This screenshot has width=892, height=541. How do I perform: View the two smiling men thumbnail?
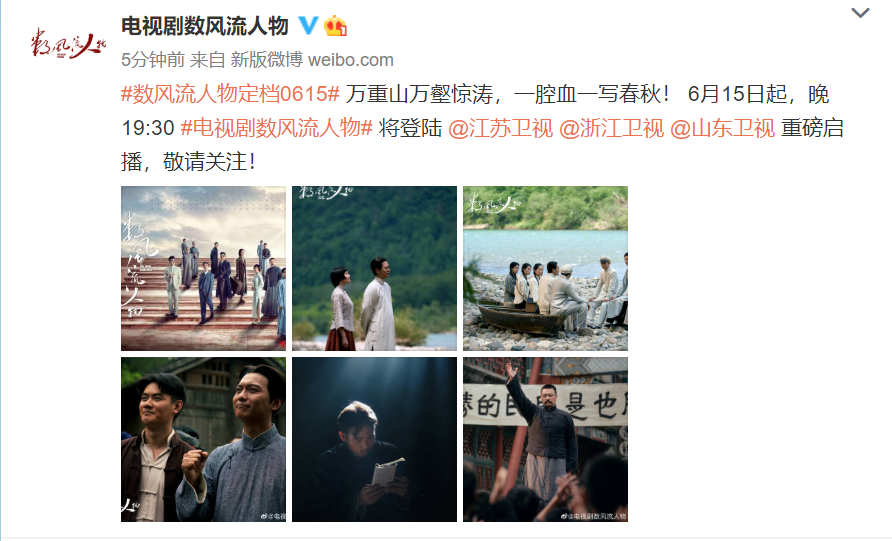[x=204, y=439]
